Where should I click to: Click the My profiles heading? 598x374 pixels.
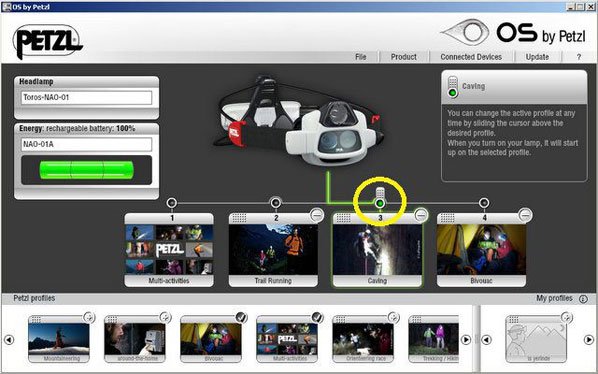(554, 299)
